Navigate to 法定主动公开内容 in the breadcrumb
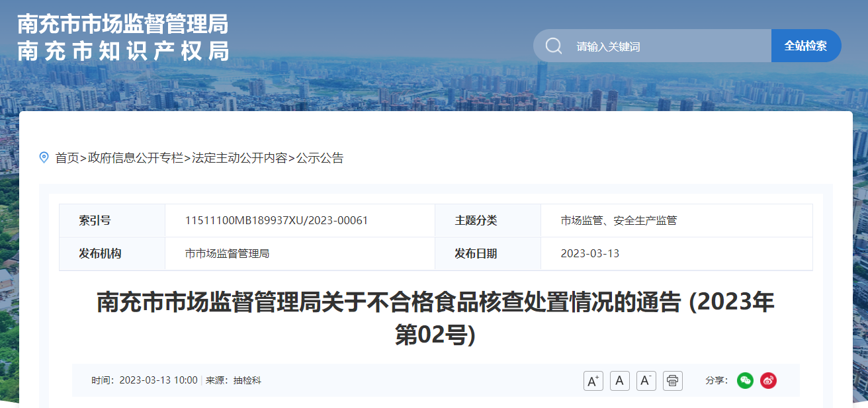This screenshot has width=868, height=408. tap(239, 158)
